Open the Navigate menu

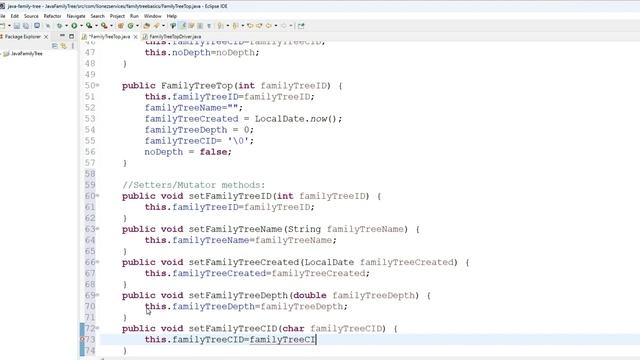pyautogui.click(x=76, y=16)
